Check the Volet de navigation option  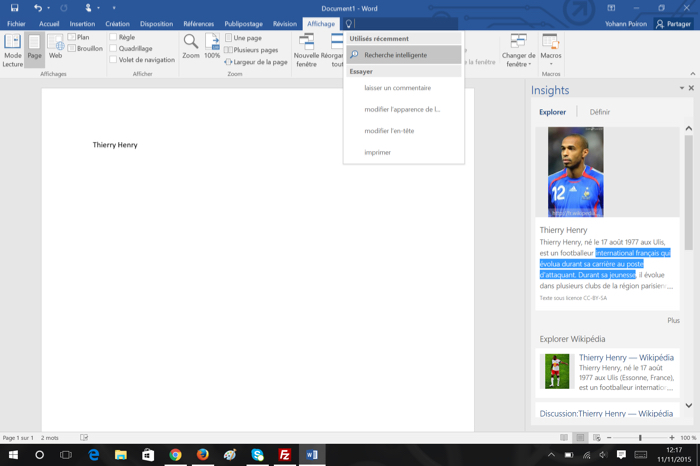tap(113, 60)
